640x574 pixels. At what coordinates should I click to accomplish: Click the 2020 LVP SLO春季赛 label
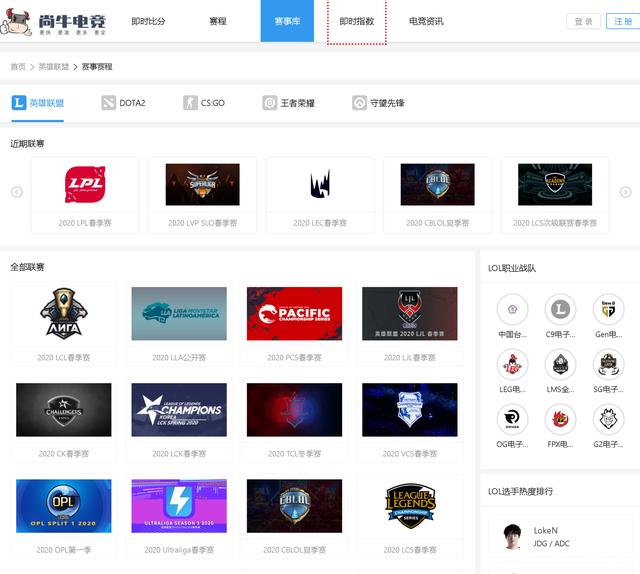tap(202, 223)
